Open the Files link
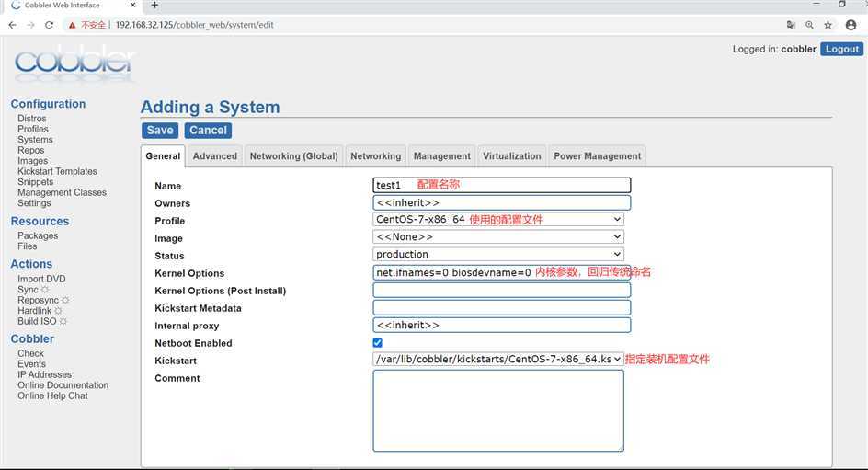868x470 pixels. point(28,246)
